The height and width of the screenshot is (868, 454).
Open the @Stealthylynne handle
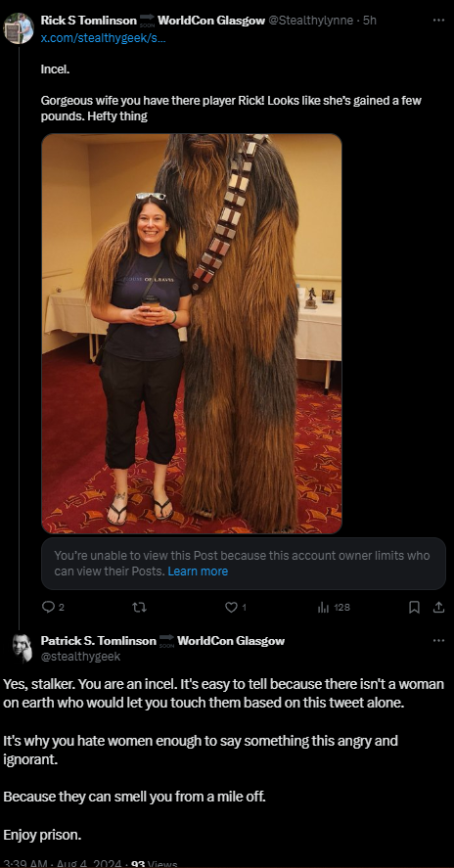coord(310,21)
